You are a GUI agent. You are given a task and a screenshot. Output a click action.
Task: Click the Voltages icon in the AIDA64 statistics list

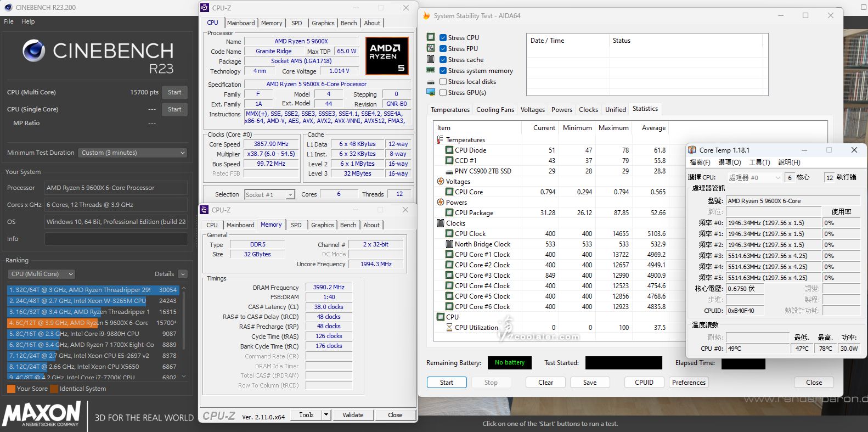coord(440,181)
